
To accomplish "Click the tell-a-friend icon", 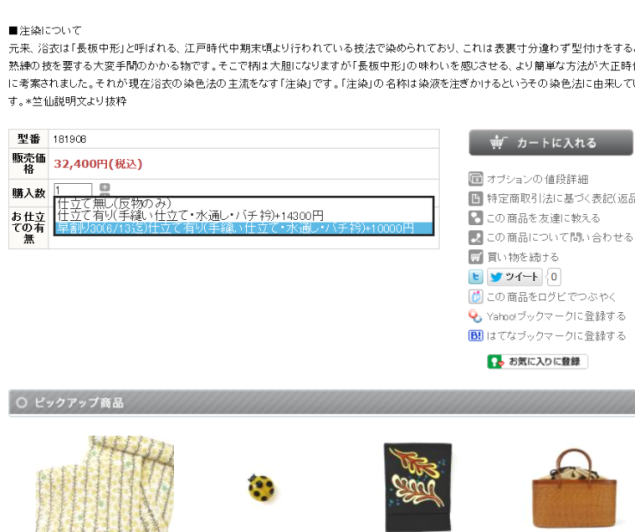I will pos(475,218).
